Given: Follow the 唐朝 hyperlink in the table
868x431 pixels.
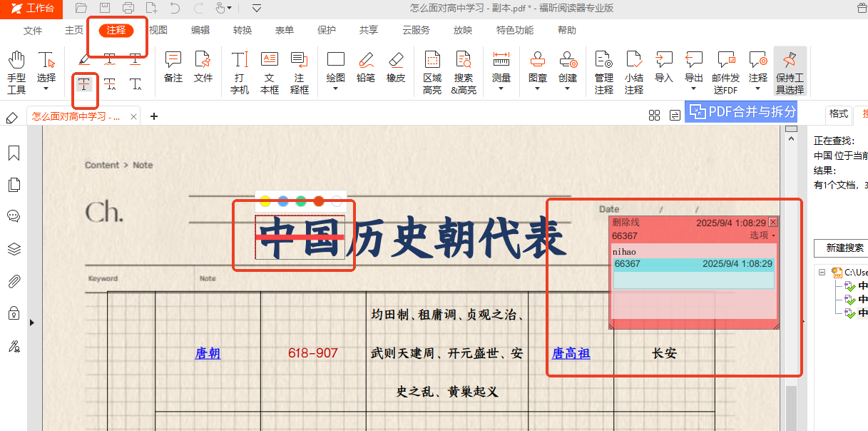Looking at the screenshot, I should 208,353.
